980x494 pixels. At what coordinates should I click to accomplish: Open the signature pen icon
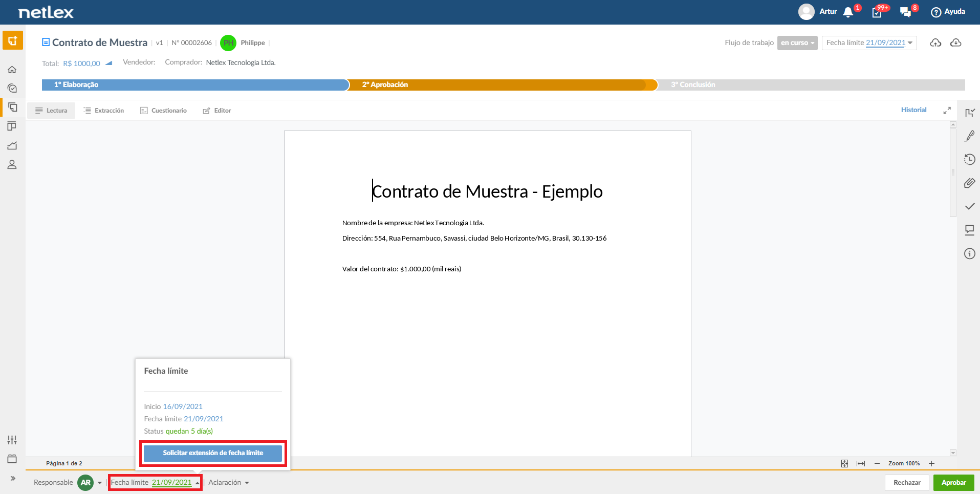coord(969,136)
